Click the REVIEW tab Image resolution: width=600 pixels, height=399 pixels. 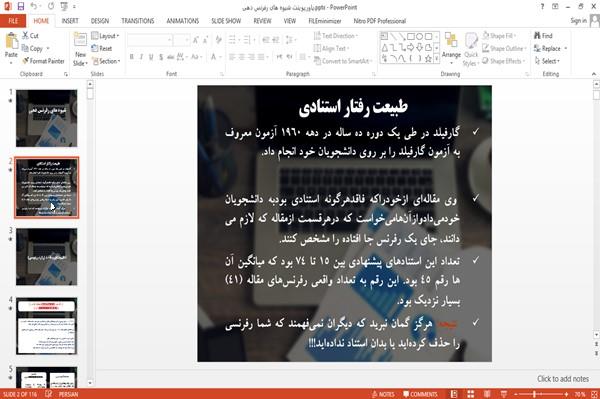[262, 21]
